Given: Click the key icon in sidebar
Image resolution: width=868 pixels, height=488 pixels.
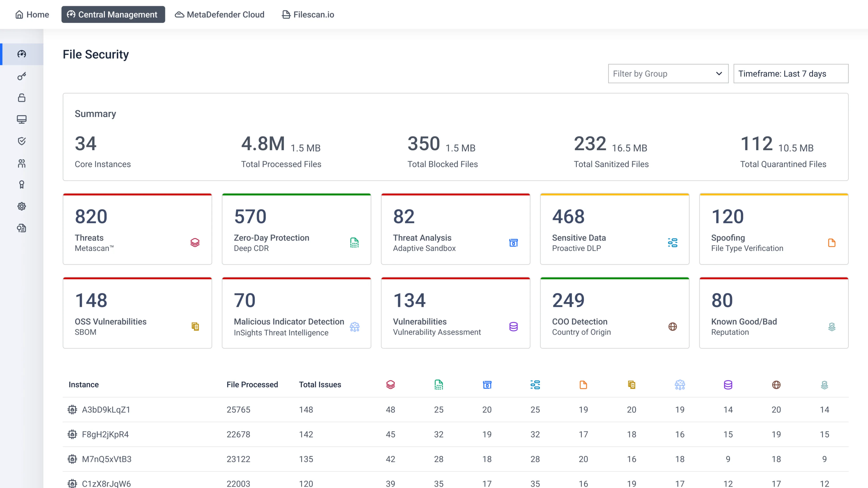Looking at the screenshot, I should (x=22, y=76).
